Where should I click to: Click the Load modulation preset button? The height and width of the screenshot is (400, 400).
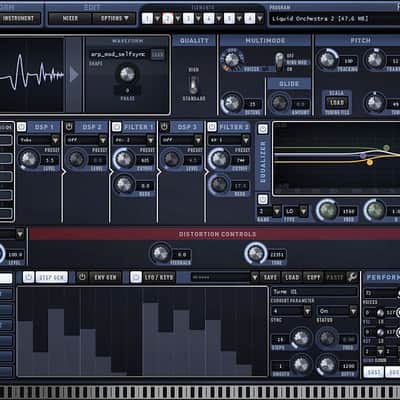[292, 277]
